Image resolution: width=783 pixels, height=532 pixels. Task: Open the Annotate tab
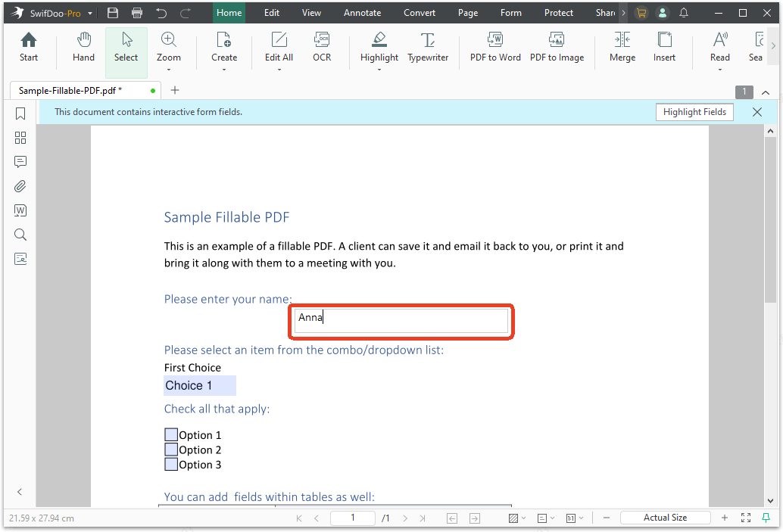tap(362, 13)
